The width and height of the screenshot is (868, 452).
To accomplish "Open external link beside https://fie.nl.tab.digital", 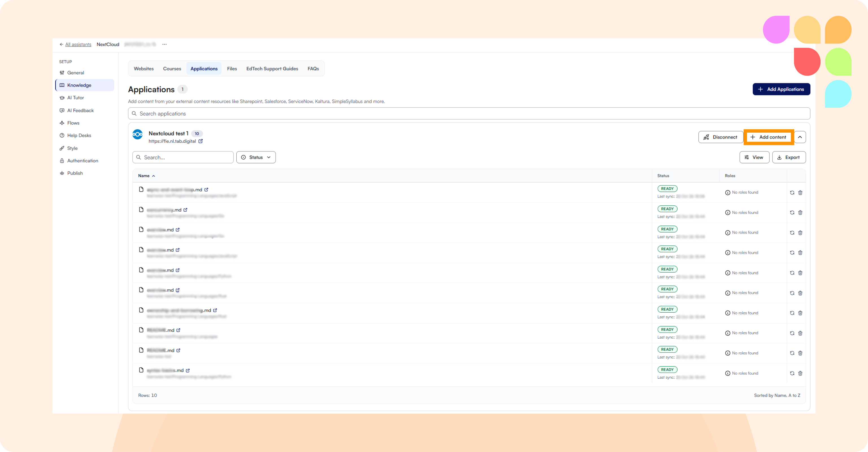I will tap(200, 141).
